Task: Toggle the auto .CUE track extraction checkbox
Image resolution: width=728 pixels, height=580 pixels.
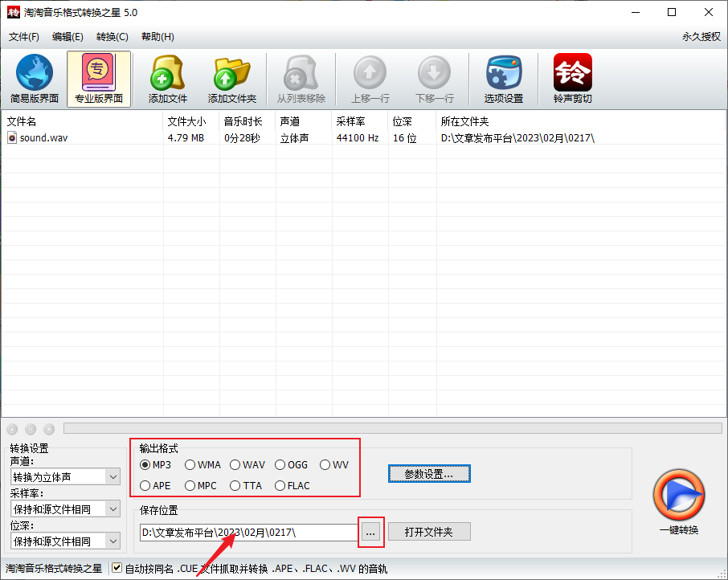Action: [x=117, y=567]
